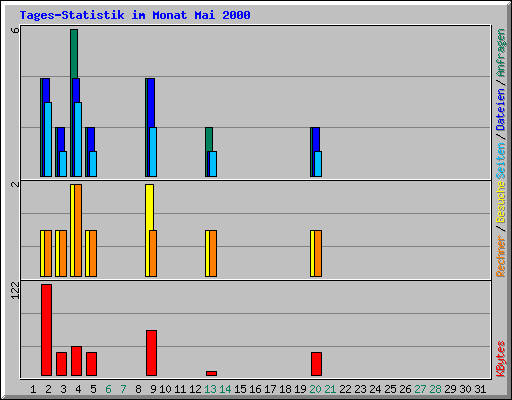
Task: Click the 'Dateien' legend label
Action: pos(500,109)
